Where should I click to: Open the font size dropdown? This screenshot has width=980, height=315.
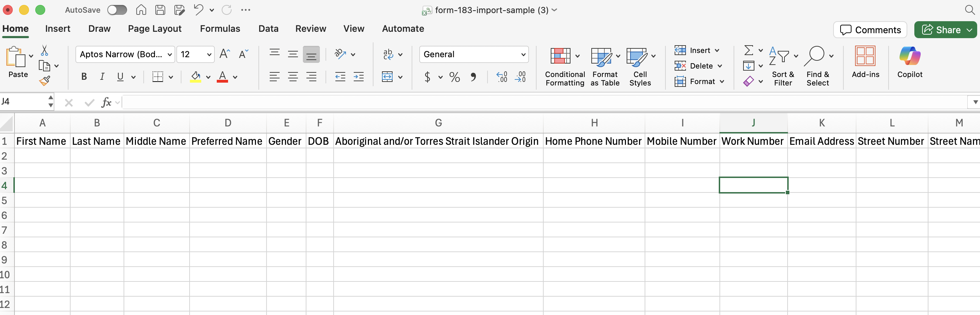pyautogui.click(x=209, y=54)
